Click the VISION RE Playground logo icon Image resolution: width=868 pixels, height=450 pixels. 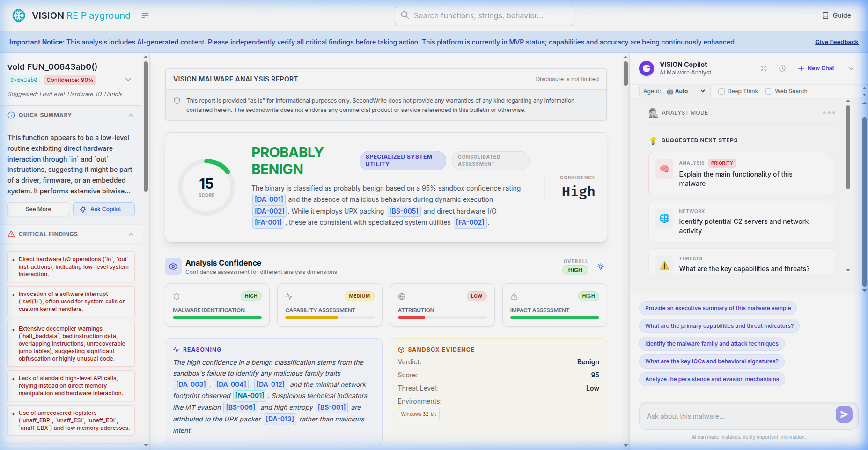(x=19, y=15)
